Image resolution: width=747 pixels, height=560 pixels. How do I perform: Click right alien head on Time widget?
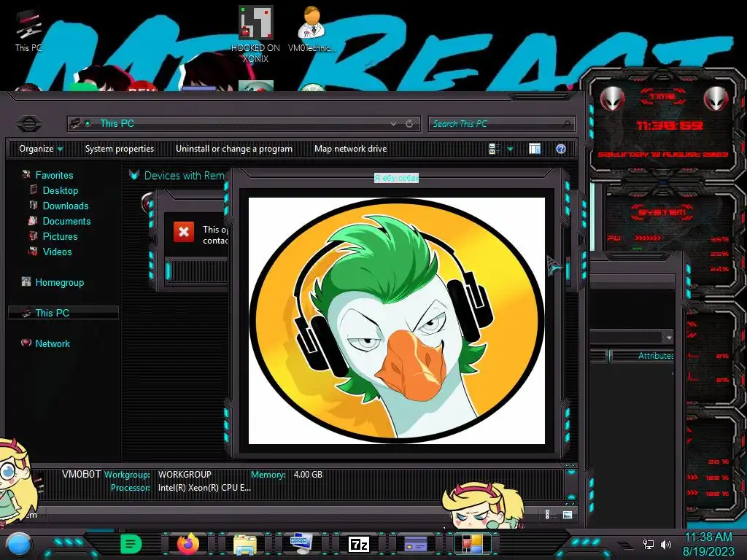[x=716, y=99]
